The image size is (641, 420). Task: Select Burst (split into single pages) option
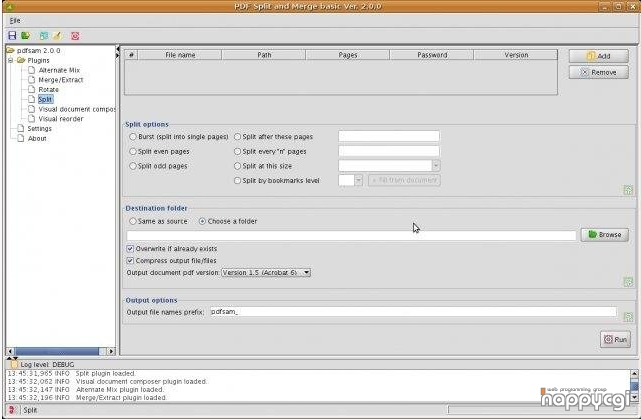(x=132, y=137)
